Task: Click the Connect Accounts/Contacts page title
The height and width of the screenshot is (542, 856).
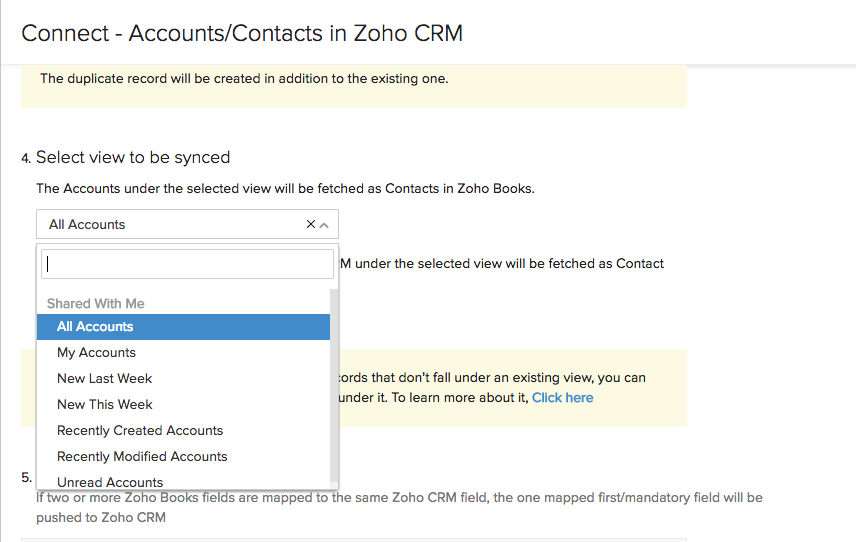Action: [x=242, y=33]
